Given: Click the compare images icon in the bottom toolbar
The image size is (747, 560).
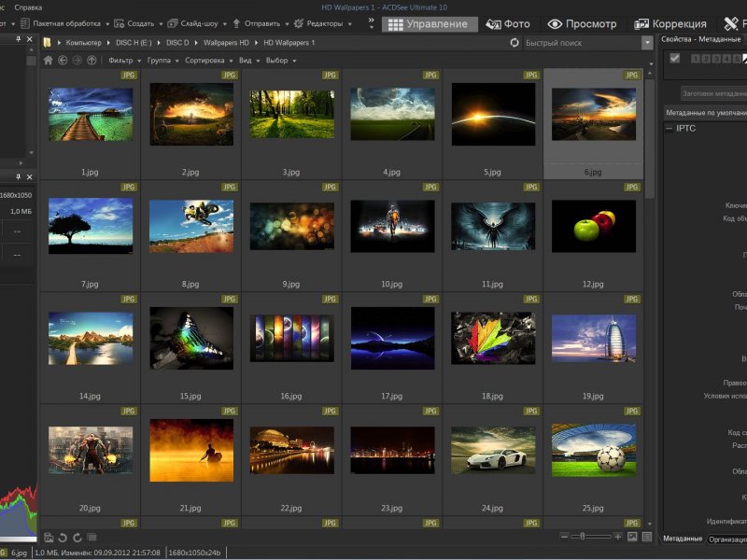Looking at the screenshot, I should [x=92, y=538].
